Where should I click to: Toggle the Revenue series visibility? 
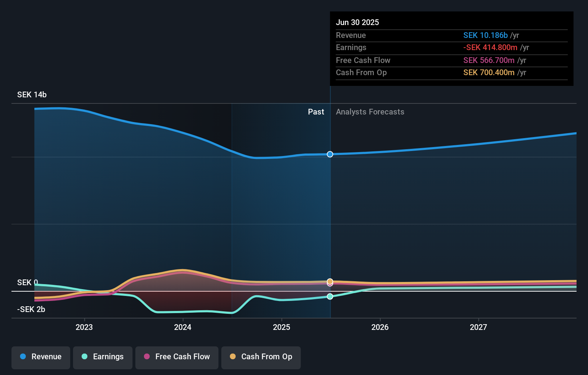(x=40, y=357)
